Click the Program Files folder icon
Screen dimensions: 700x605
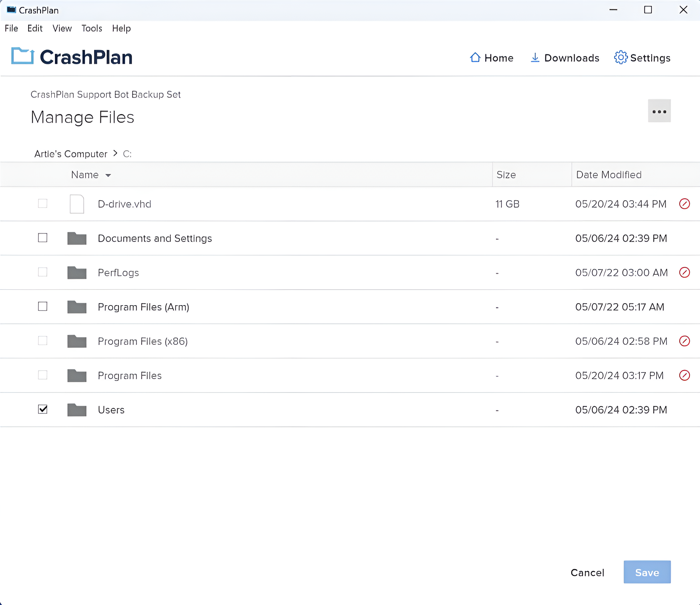pyautogui.click(x=77, y=376)
